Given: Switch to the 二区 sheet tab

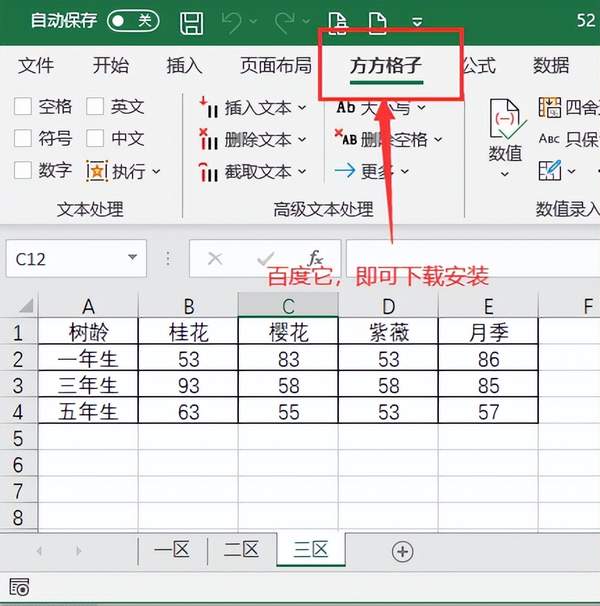Looking at the screenshot, I should coord(242,550).
